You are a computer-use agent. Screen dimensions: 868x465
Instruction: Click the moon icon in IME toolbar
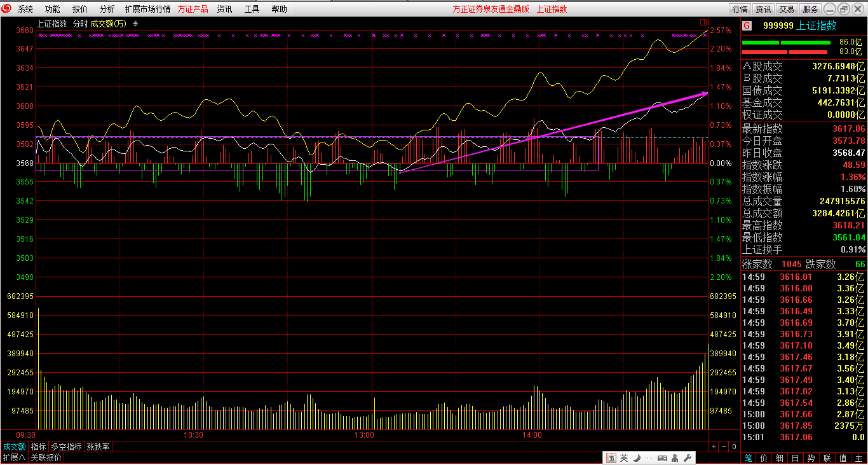tap(637, 458)
